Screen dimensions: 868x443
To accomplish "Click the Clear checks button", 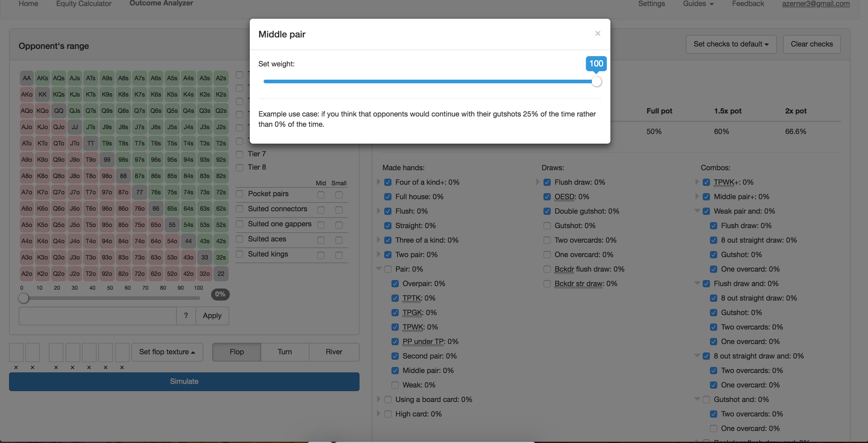I will click(811, 44).
